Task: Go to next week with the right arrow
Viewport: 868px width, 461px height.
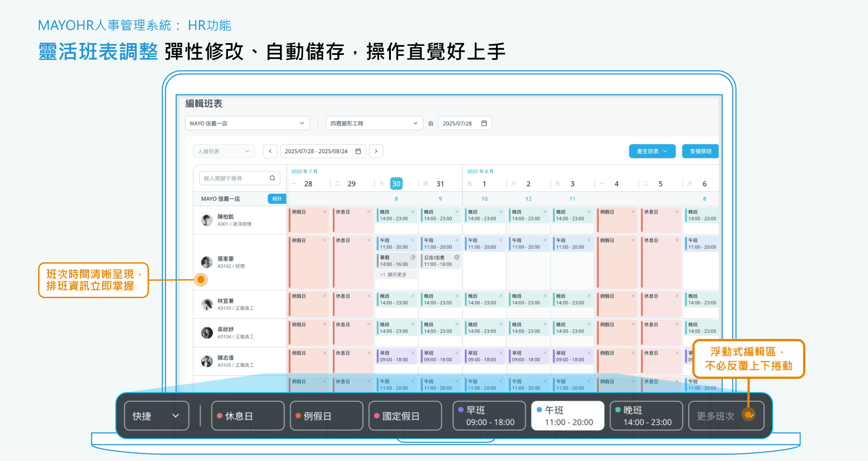Action: click(x=376, y=151)
